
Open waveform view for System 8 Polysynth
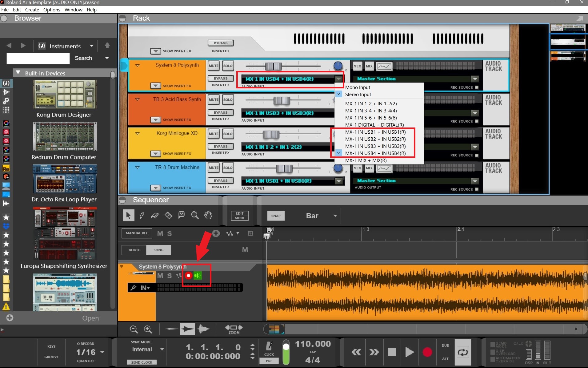[x=384, y=66]
